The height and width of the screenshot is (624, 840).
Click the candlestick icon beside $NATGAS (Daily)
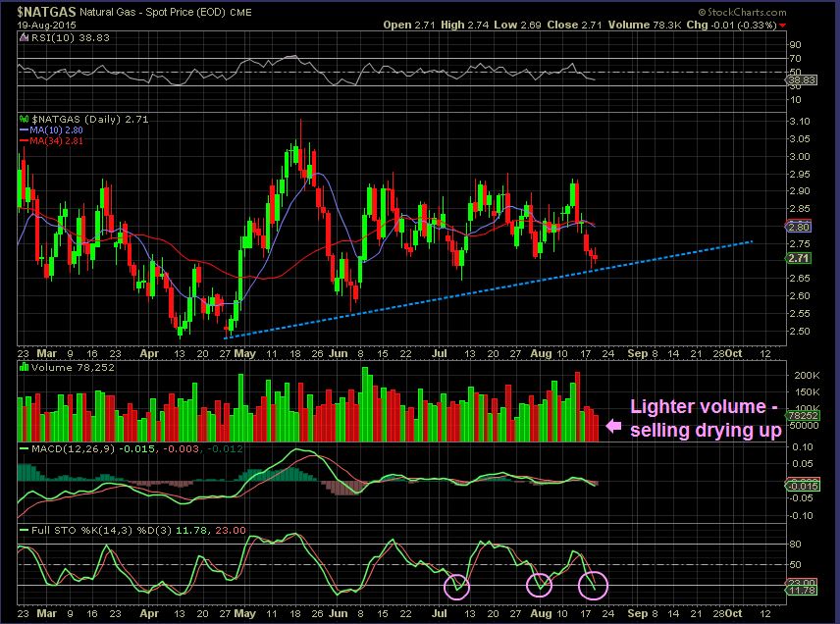(24, 119)
